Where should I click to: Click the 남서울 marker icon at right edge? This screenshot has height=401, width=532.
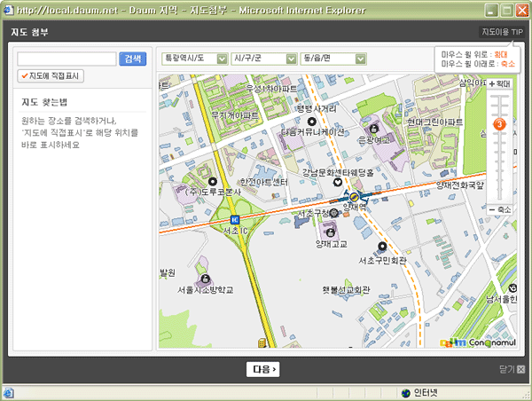click(512, 288)
